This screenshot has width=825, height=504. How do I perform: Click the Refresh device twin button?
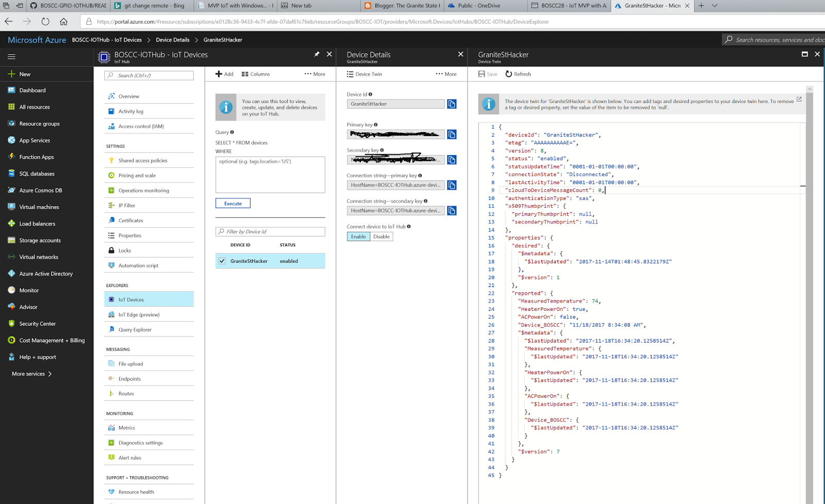(x=518, y=74)
